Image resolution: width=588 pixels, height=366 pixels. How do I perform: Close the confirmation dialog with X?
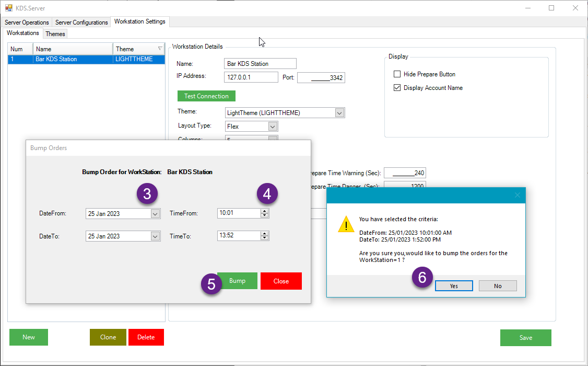point(517,195)
